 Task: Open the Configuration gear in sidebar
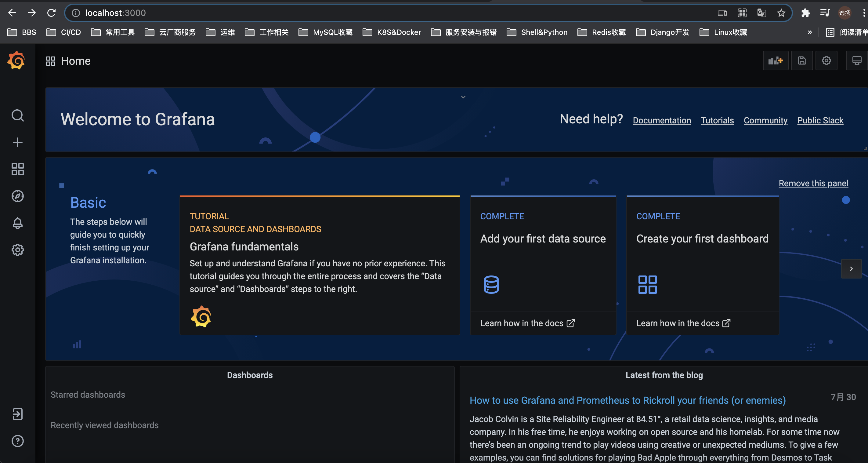pyautogui.click(x=17, y=250)
